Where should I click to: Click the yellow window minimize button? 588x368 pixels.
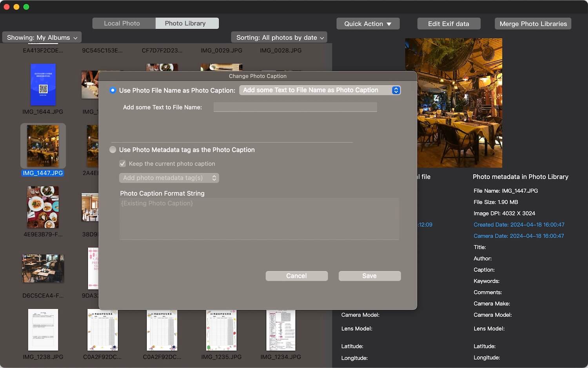click(16, 7)
